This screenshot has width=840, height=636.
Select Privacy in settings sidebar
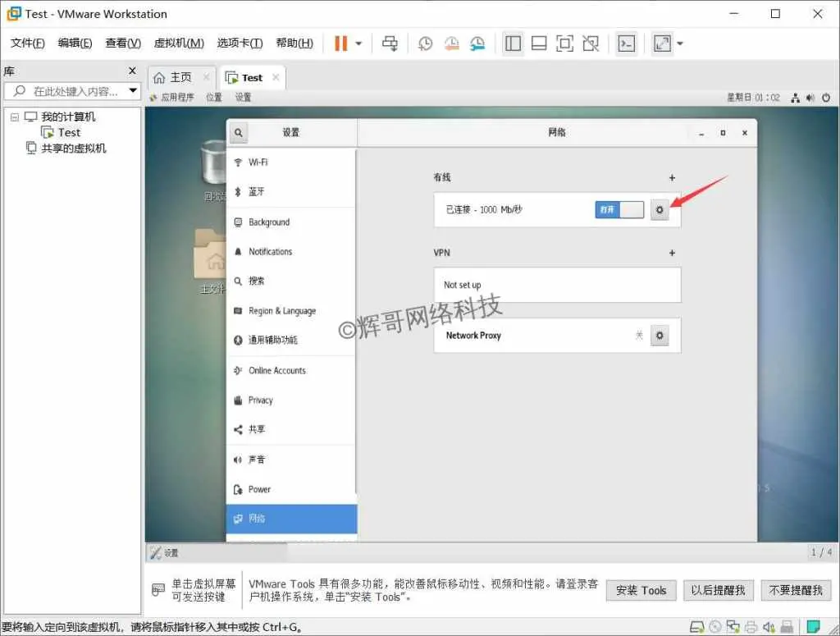pos(291,400)
